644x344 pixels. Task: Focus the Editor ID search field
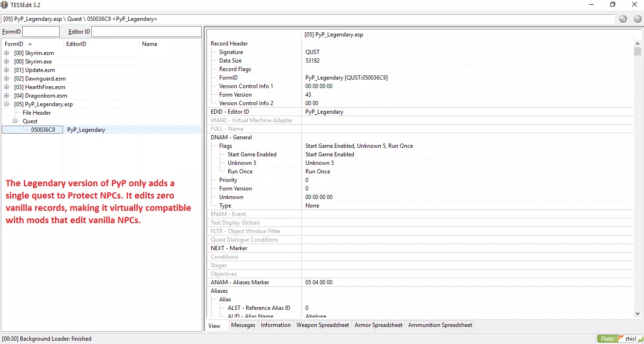coord(146,32)
